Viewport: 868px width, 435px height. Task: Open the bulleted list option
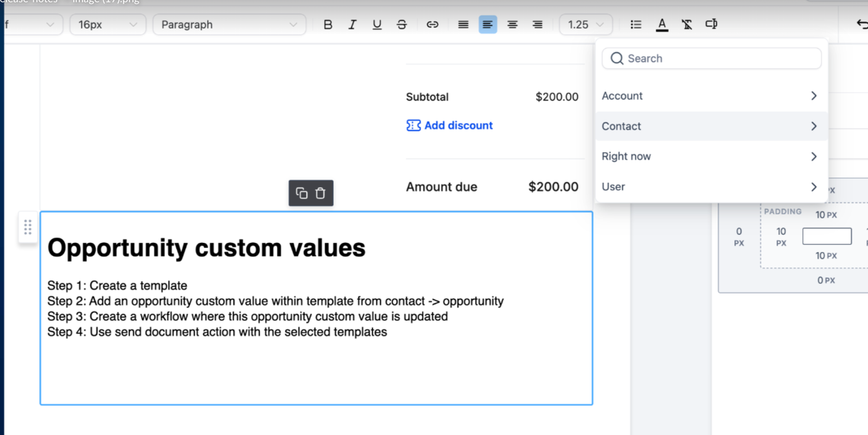[x=636, y=24]
